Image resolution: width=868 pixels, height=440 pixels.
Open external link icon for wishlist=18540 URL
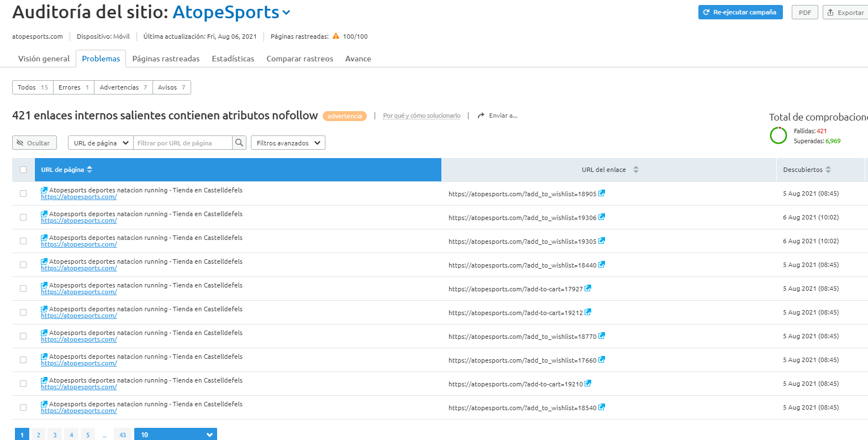602,407
